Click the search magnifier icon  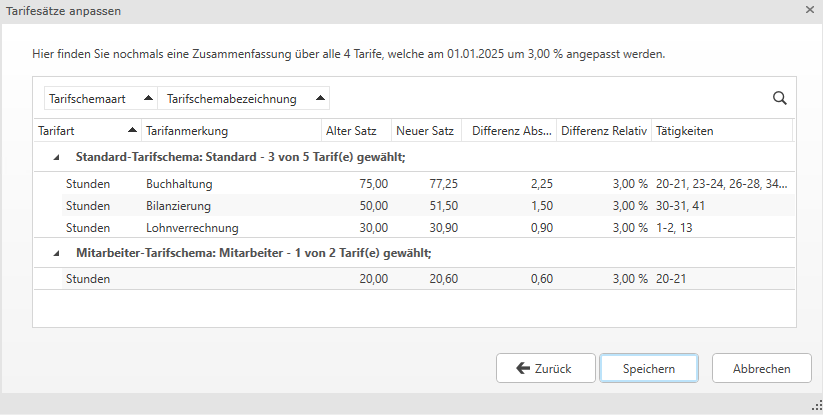coord(780,98)
